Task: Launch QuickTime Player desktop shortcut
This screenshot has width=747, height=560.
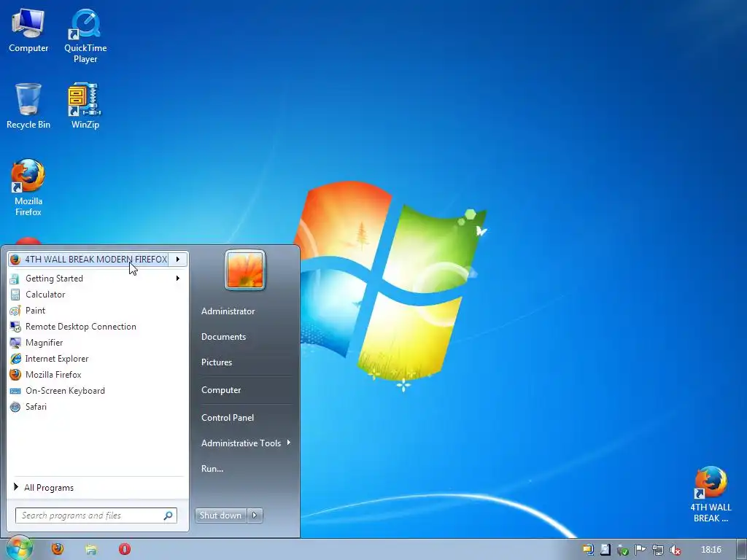Action: [85, 36]
